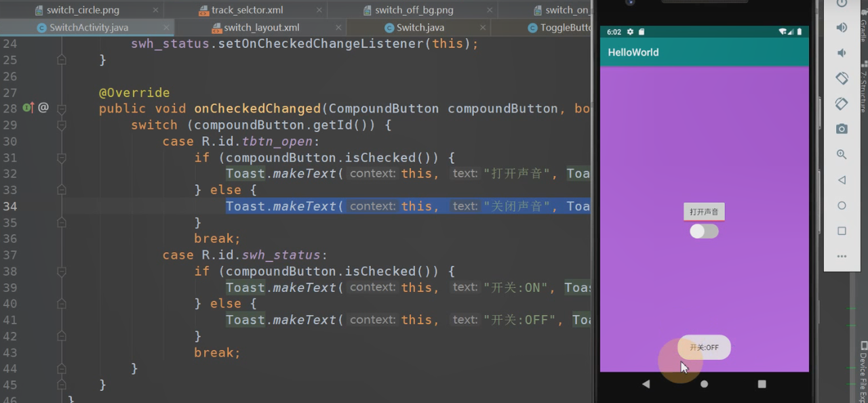Open the Structure tool window tab
Image resolution: width=868 pixels, height=403 pixels.
863,88
